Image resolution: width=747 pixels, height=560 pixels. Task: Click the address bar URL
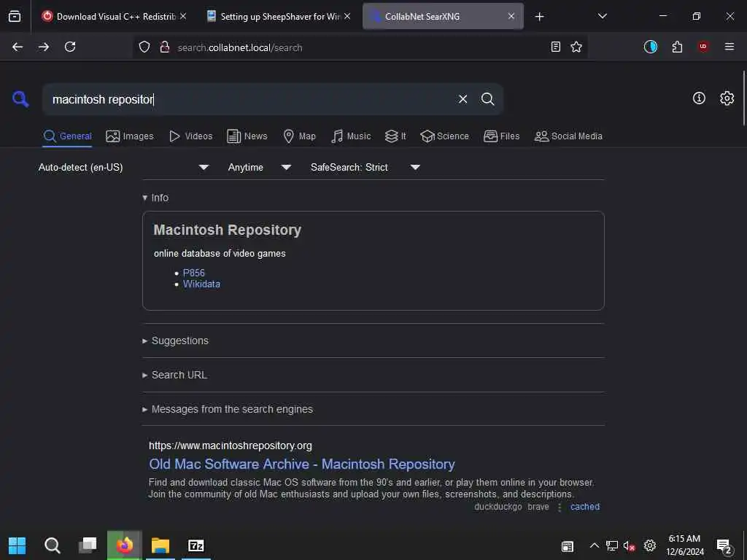click(x=239, y=47)
